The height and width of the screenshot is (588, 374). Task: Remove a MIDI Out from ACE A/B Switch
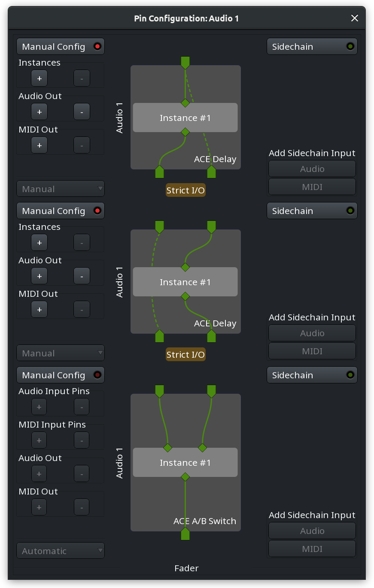click(82, 507)
